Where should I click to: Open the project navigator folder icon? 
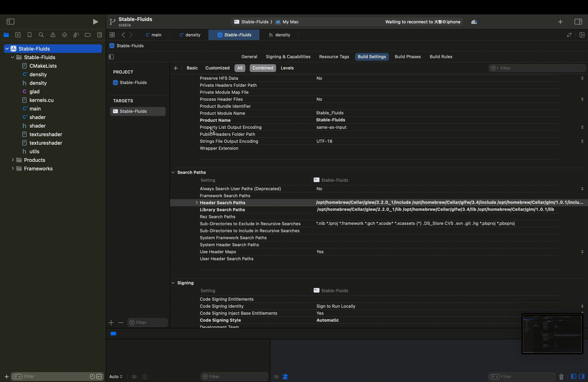click(6, 35)
